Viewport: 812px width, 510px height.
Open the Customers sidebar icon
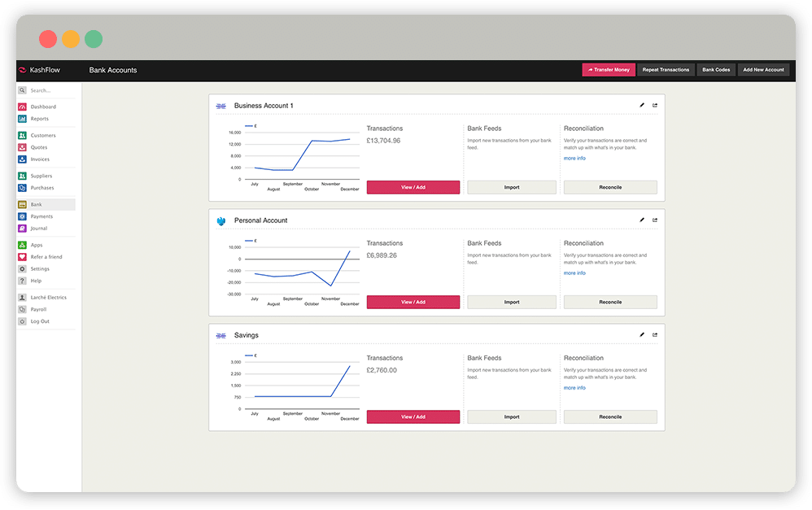pyautogui.click(x=23, y=136)
